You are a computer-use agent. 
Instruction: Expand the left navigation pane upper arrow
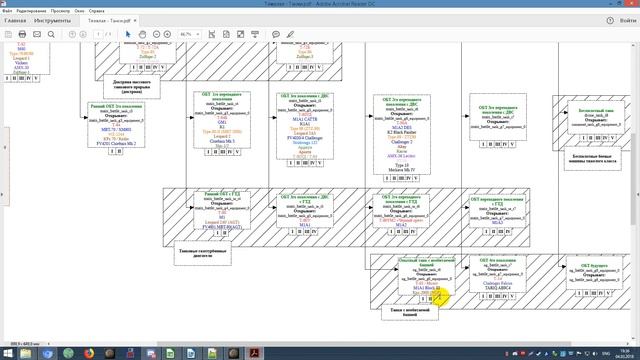coord(5,147)
